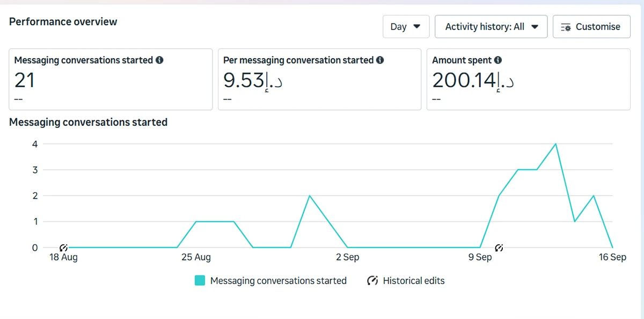Click the Historical edits icon in legend
The height and width of the screenshot is (319, 644).
(x=372, y=281)
